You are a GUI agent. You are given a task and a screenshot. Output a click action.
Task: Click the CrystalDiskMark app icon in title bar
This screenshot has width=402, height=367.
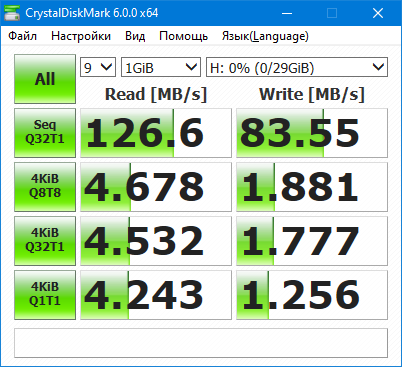[12, 13]
